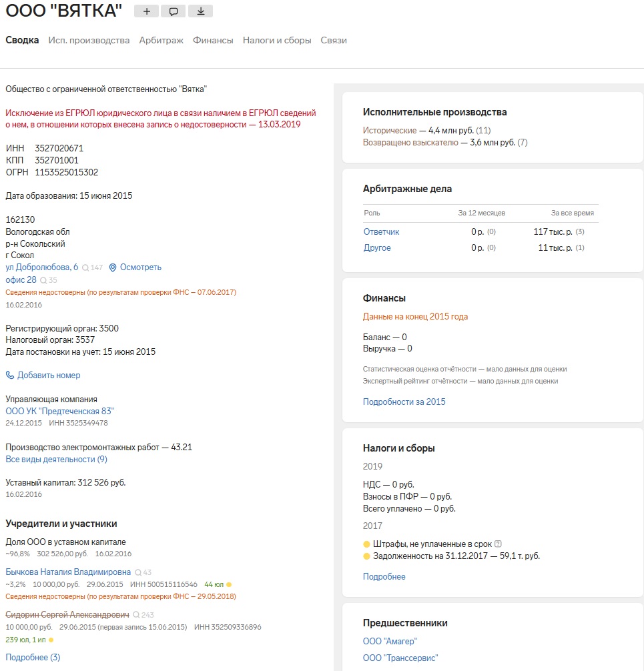Click search icon beside Бычкова Наталия Владимировна
644x671 pixels.
[138, 572]
